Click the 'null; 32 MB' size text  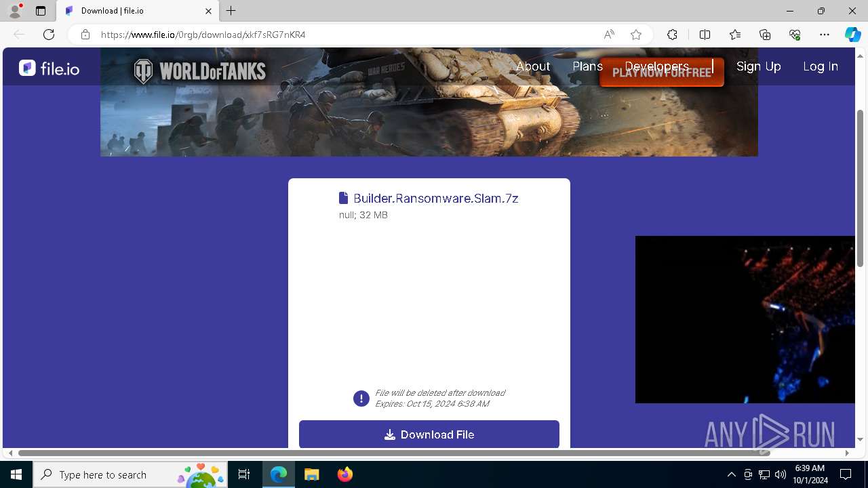click(363, 215)
